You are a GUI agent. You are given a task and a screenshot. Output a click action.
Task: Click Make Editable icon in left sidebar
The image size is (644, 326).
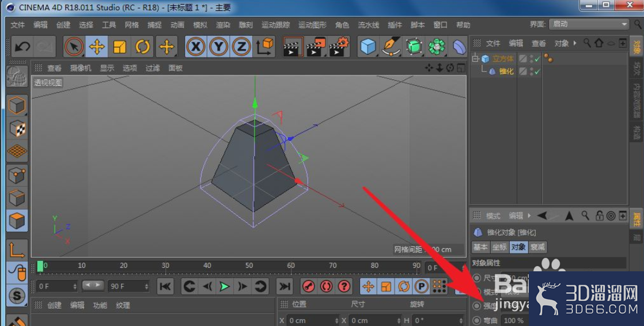[17, 77]
